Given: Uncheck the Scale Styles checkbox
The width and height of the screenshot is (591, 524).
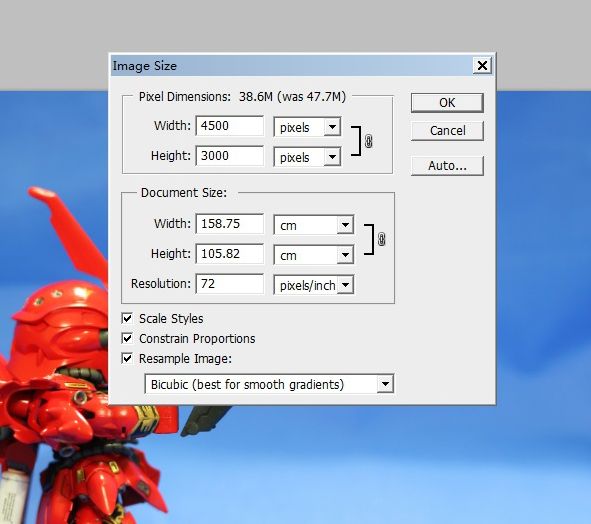Looking at the screenshot, I should coord(127,319).
